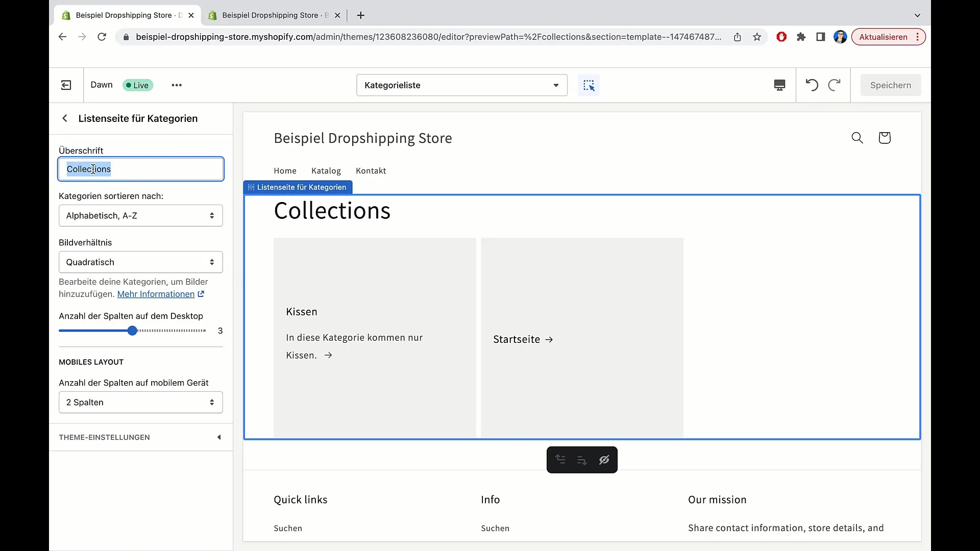Hide the section with crossed-eye icon
Image resolution: width=980 pixels, height=551 pixels.
(x=604, y=460)
